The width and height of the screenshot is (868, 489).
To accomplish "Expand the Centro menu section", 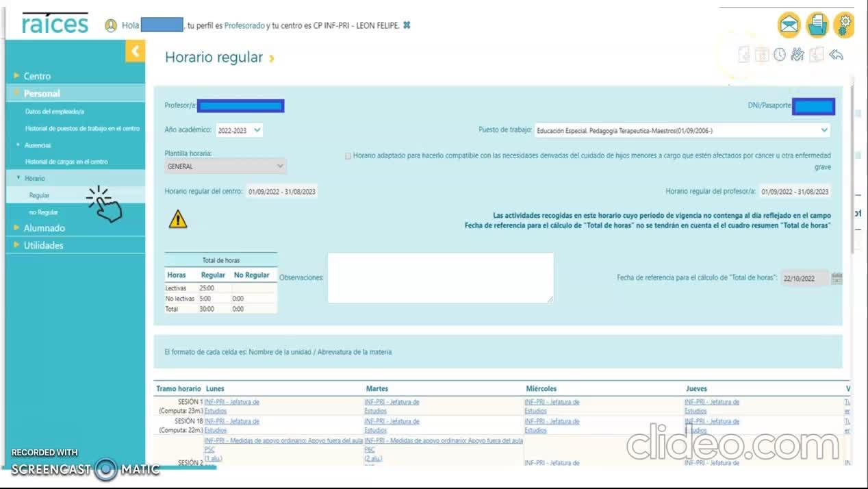I will [x=37, y=76].
